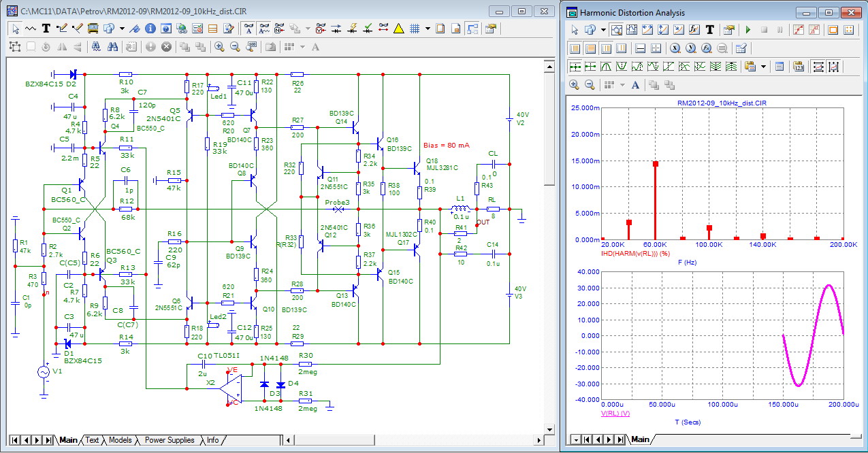
Task: Expand dropdown next to clipboard plot icon
Action: 764,67
